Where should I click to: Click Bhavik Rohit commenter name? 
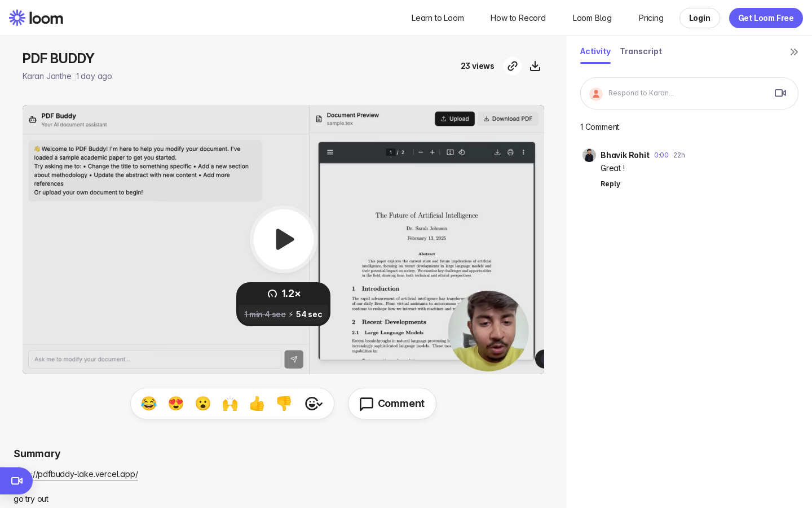pyautogui.click(x=625, y=155)
